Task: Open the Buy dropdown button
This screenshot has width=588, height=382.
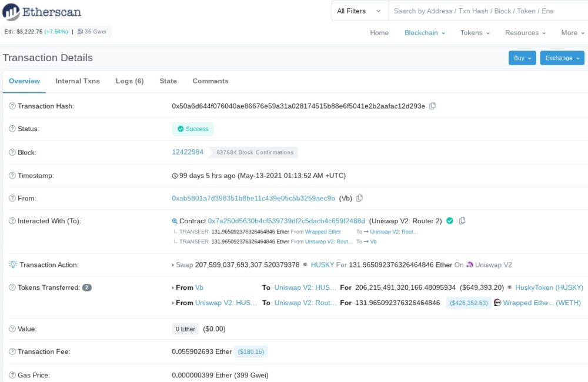Action: coord(522,58)
